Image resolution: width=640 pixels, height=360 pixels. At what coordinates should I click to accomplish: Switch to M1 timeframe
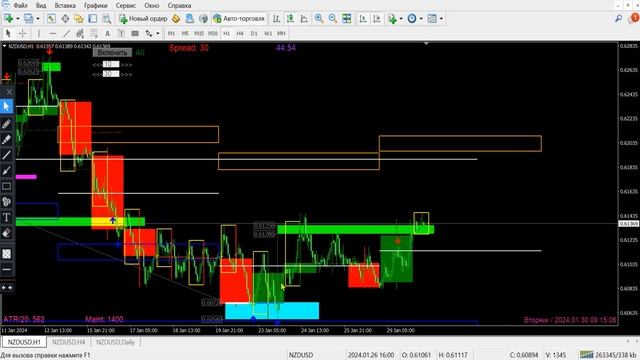tap(171, 33)
